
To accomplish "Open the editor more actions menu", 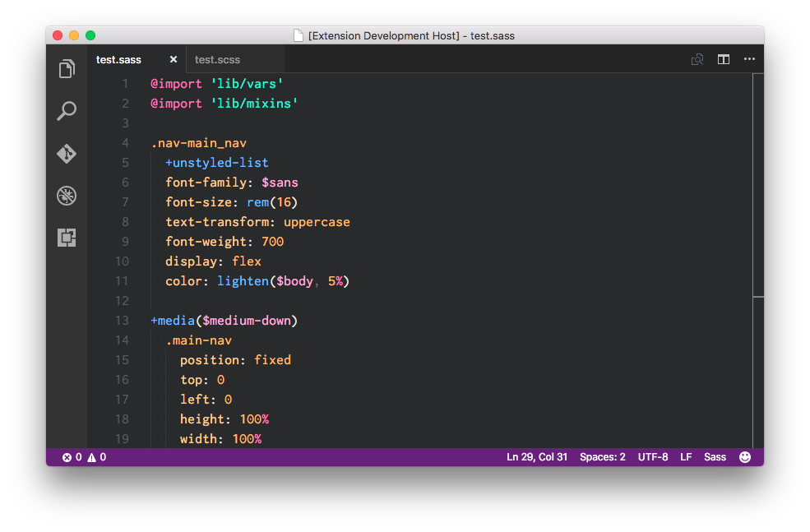I will (x=749, y=59).
